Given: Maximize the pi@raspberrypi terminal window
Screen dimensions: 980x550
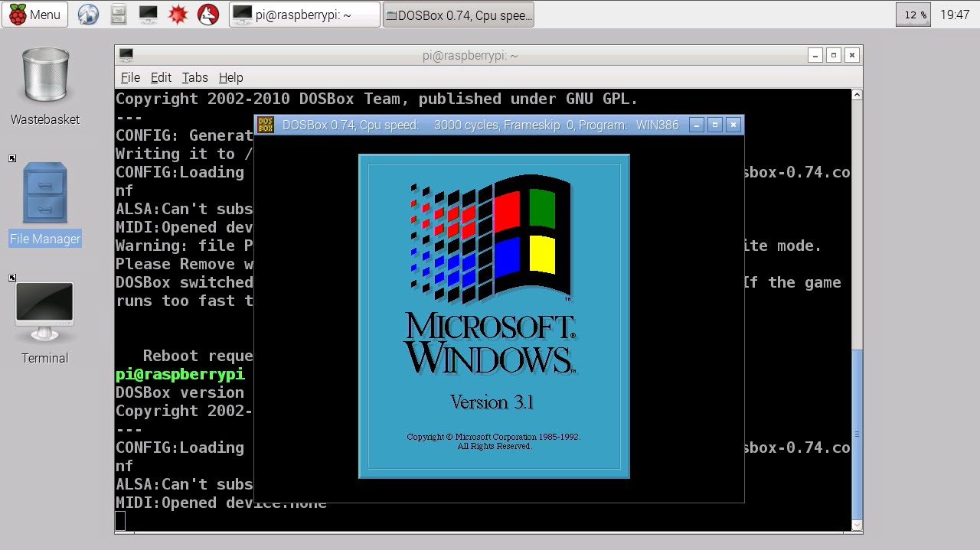Looking at the screenshot, I should pyautogui.click(x=834, y=55).
